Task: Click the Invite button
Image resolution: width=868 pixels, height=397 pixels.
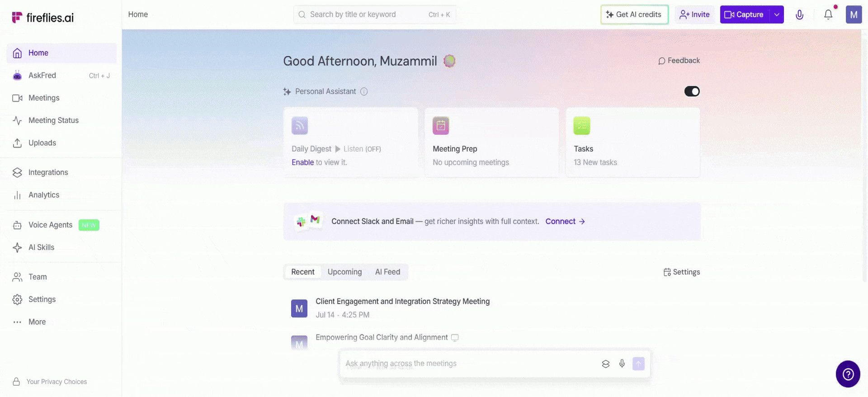Action: pos(695,14)
